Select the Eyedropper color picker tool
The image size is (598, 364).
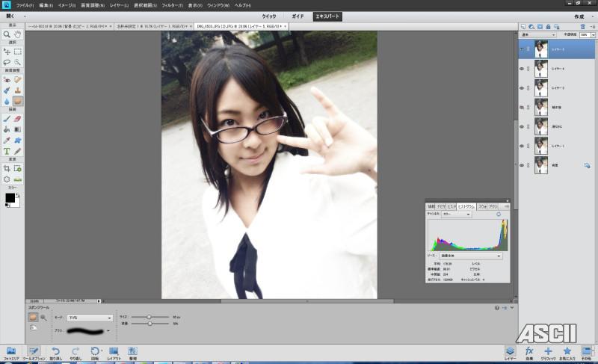(x=7, y=141)
